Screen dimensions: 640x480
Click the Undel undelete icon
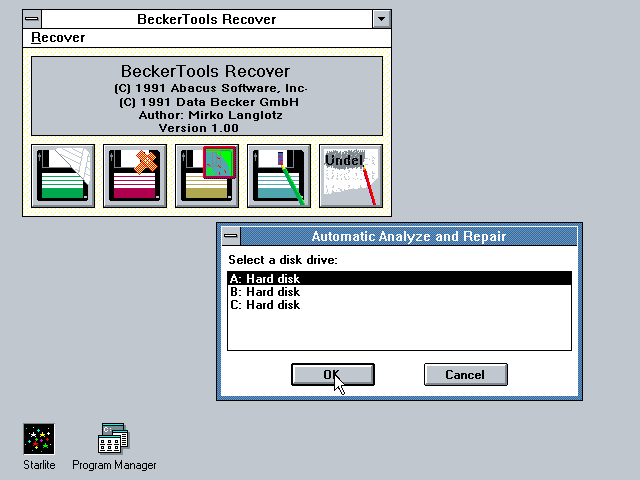[x=351, y=176]
